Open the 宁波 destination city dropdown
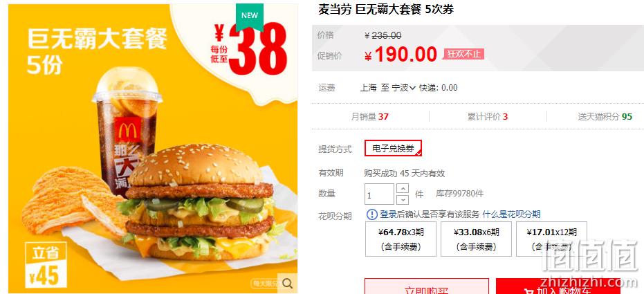The image size is (644, 294). tap(403, 88)
